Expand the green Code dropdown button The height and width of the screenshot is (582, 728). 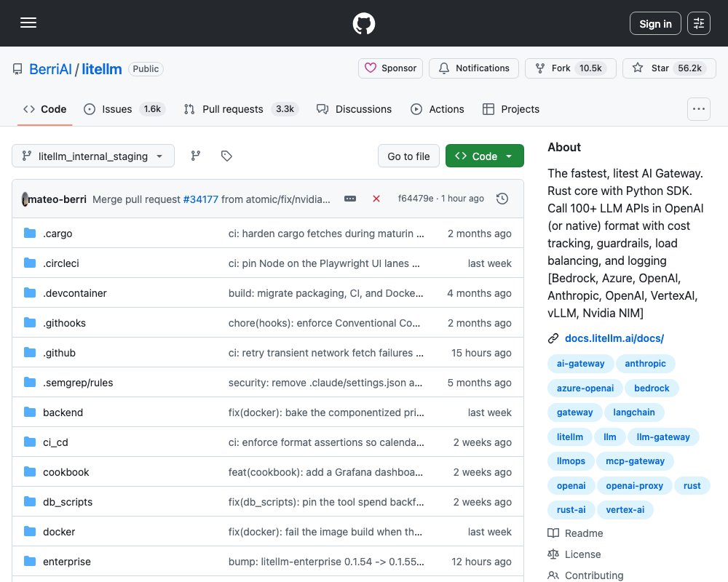(x=484, y=156)
